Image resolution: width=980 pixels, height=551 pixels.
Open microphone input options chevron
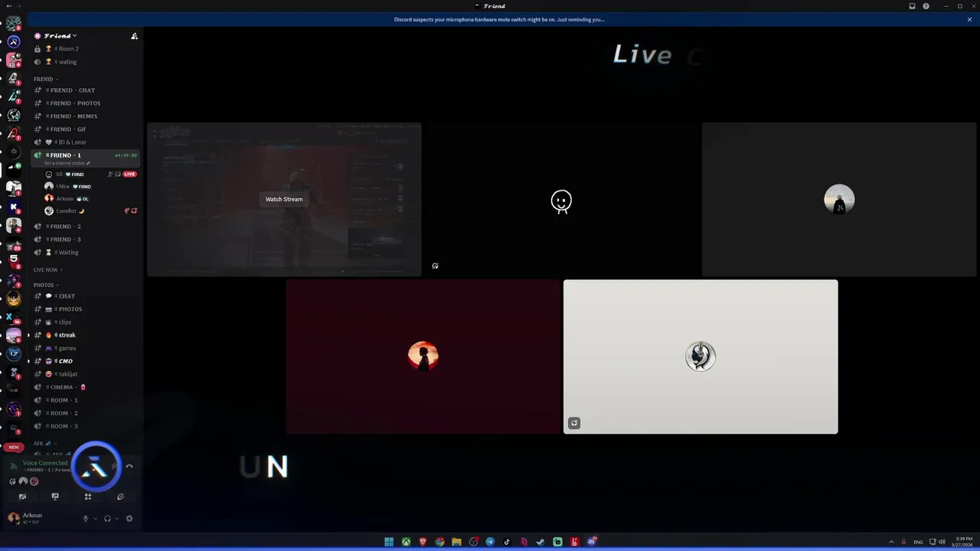tap(95, 519)
